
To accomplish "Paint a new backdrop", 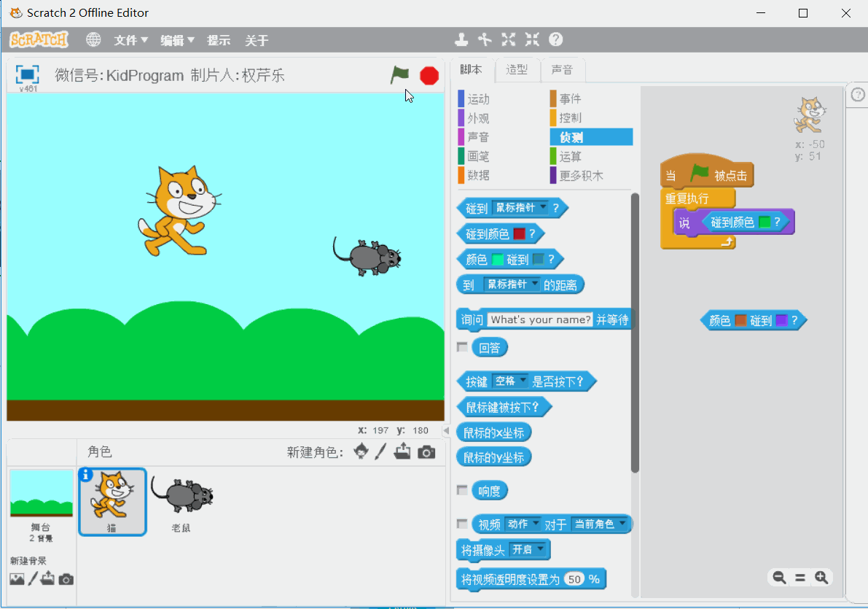I will point(34,578).
